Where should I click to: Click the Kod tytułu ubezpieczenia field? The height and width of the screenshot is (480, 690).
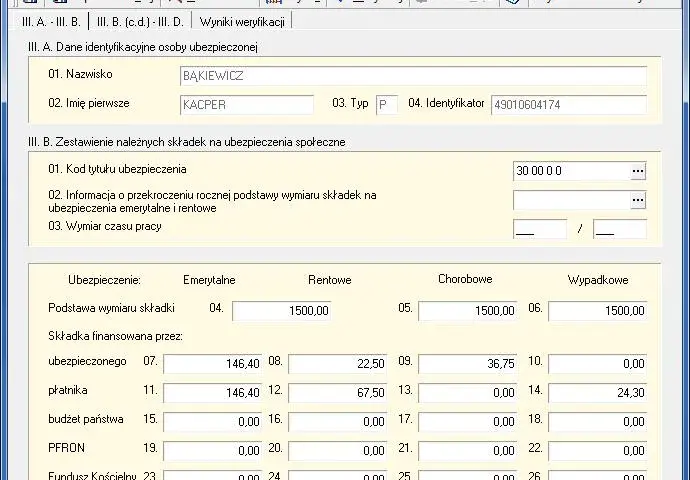[572, 171]
